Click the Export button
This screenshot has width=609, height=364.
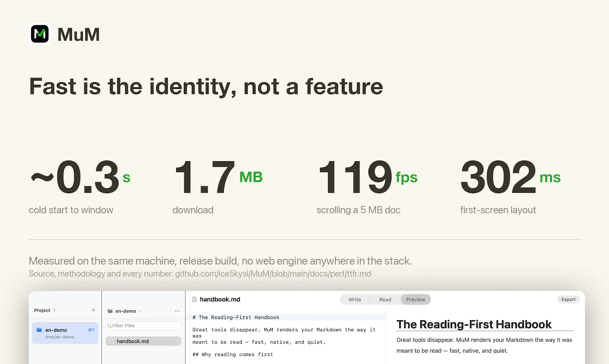click(568, 299)
